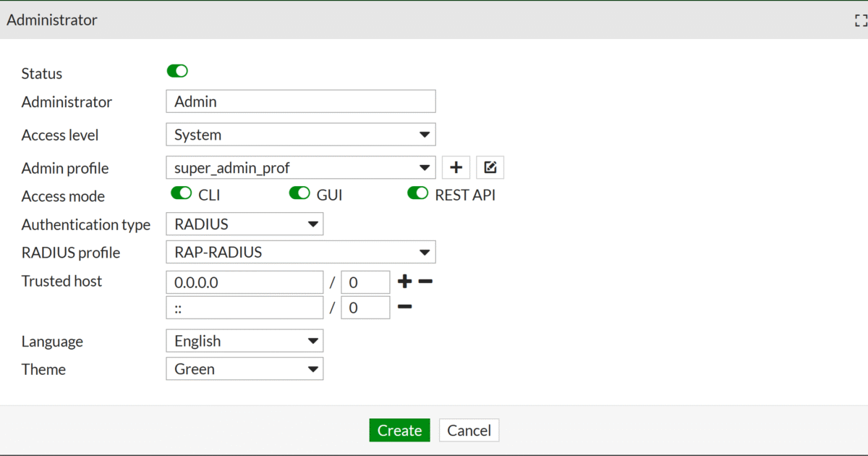Click the Cancel button

pos(469,429)
